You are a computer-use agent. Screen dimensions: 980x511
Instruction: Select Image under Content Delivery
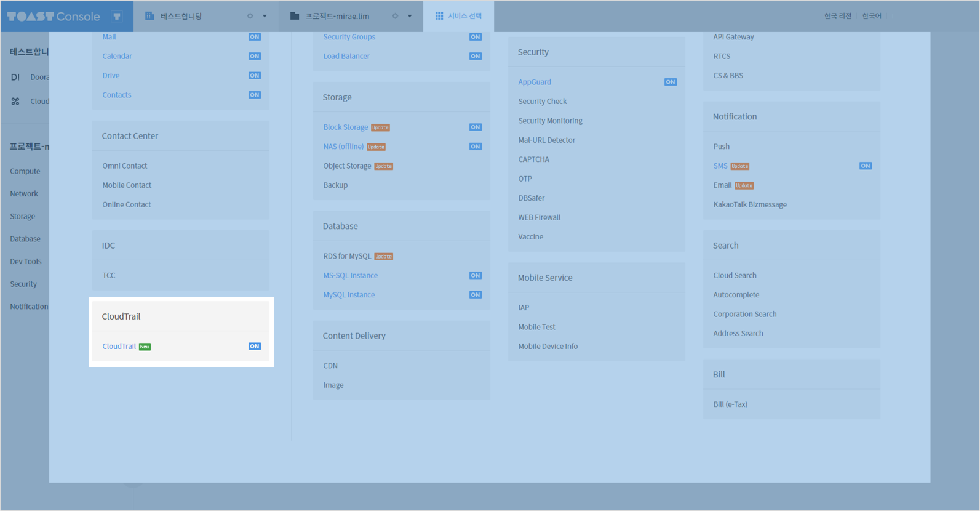(x=333, y=385)
